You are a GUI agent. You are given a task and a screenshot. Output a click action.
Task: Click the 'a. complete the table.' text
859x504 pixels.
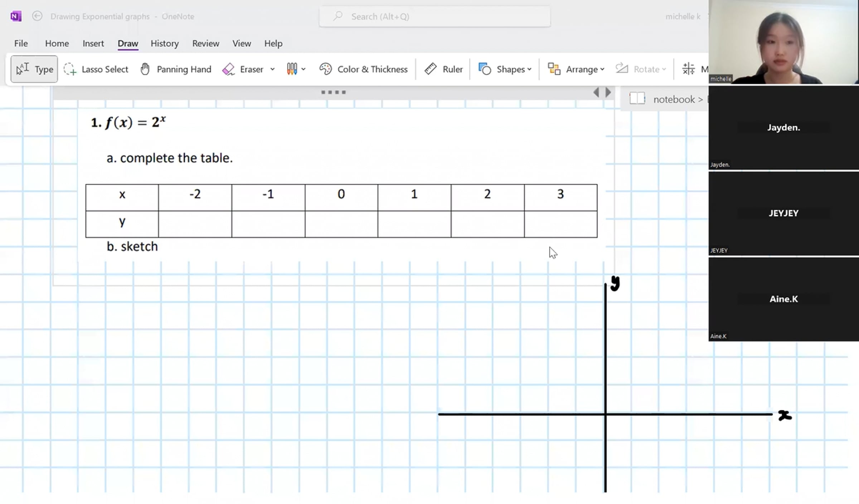tap(170, 158)
